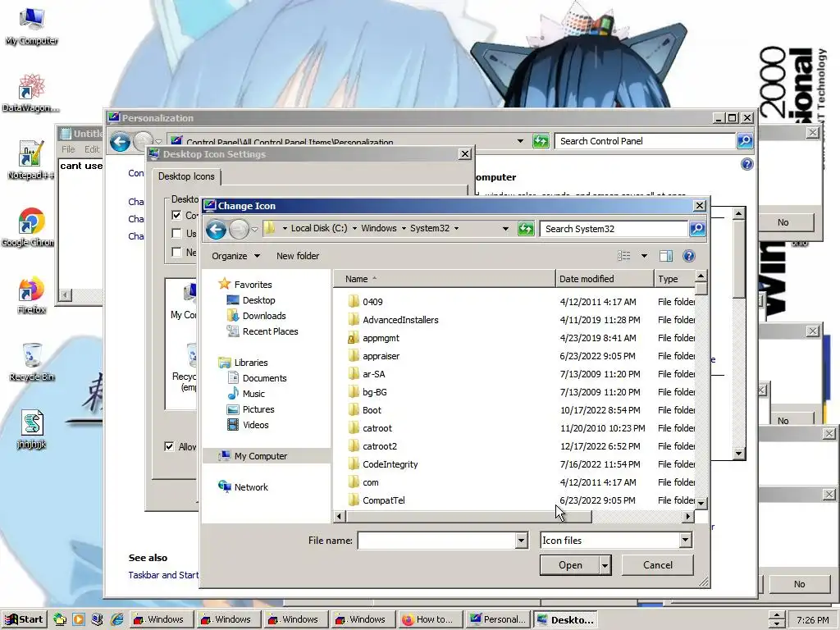840x630 pixels.
Task: Open the Organize dropdown menu
Action: point(235,256)
